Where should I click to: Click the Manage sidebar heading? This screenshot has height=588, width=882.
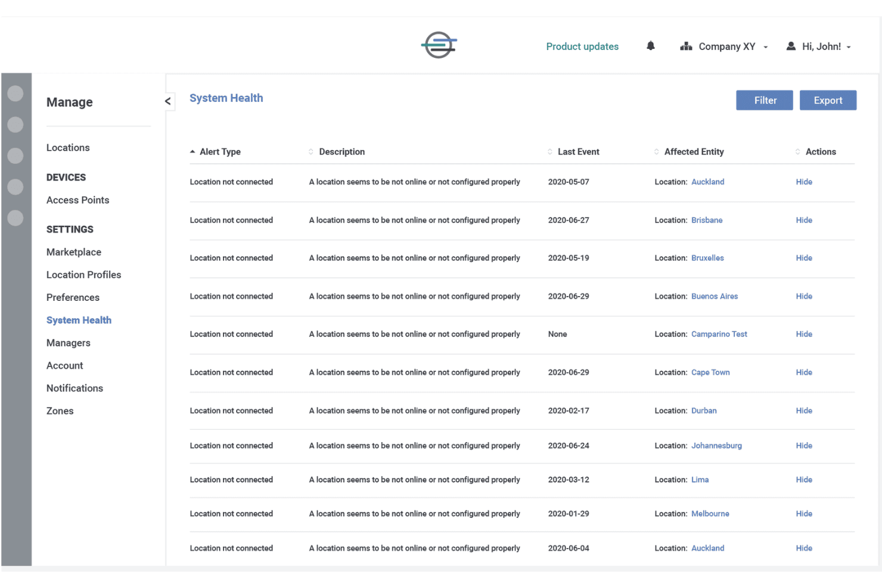[70, 102]
